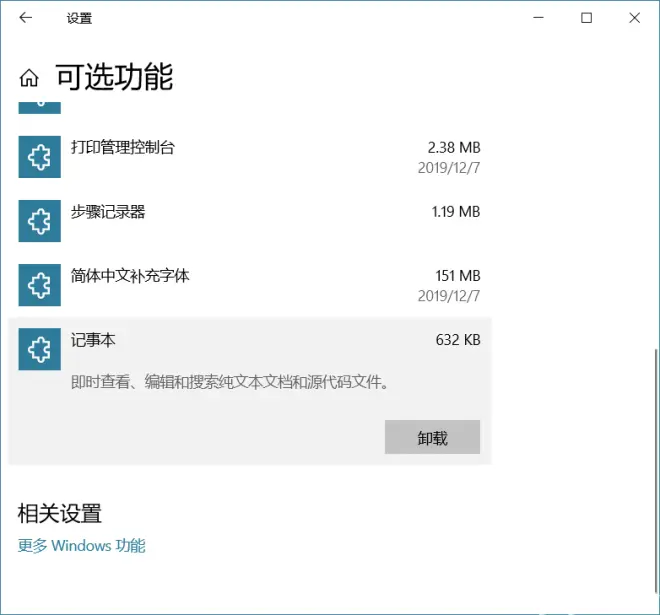Click the 2.38 MB size value
This screenshot has height=615, width=660.
pyautogui.click(x=454, y=147)
